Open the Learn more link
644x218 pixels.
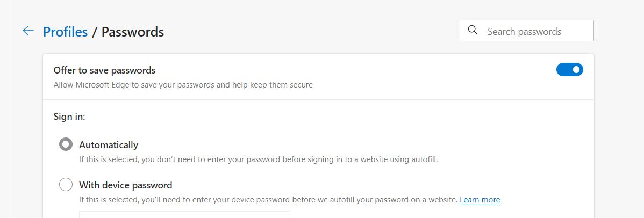click(480, 200)
